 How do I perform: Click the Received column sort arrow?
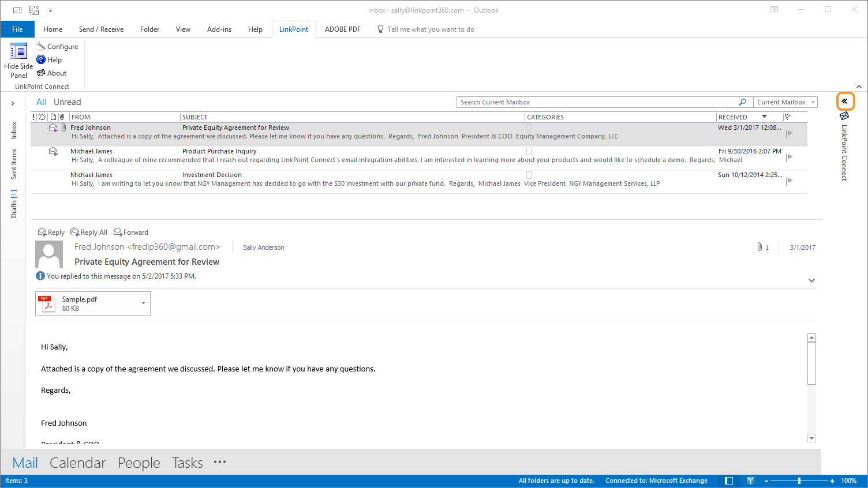(764, 117)
